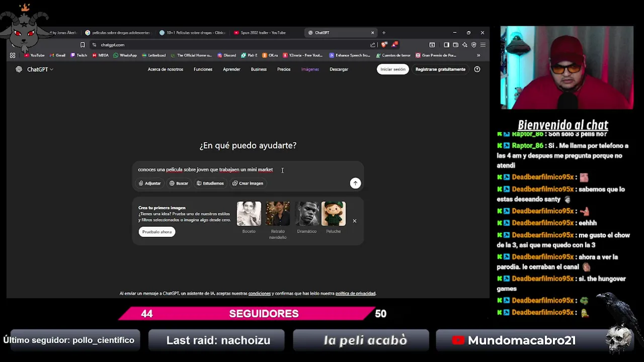
Task: Open the browser apps grid icon
Action: click(x=13, y=55)
